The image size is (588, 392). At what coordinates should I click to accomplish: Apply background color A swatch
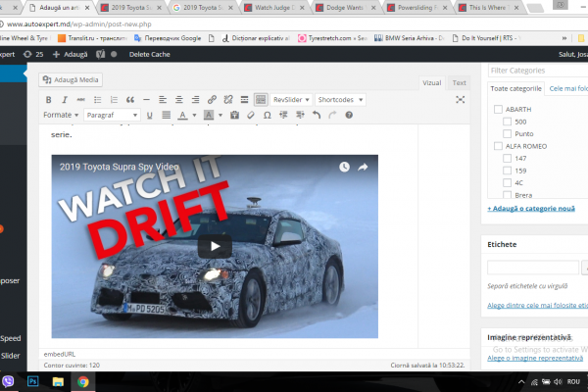209,116
